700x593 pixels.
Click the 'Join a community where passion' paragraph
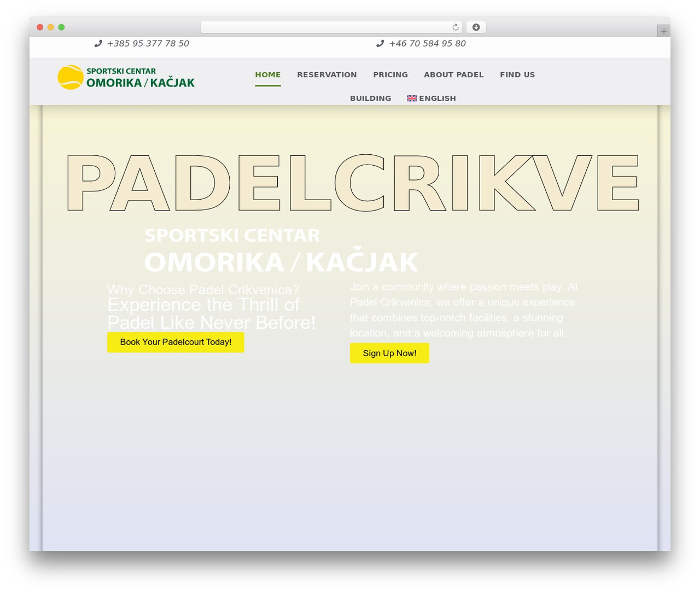click(x=464, y=310)
